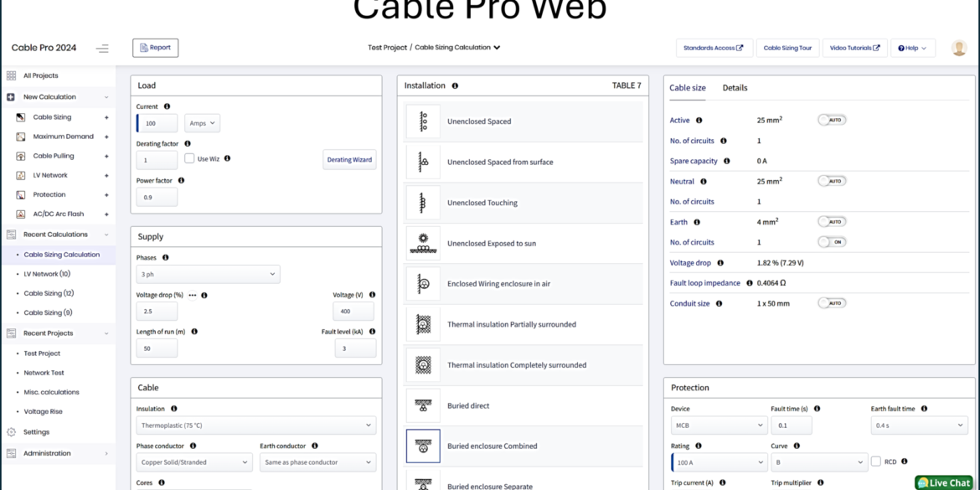Focus the Length of run input field

pyautogui.click(x=157, y=348)
